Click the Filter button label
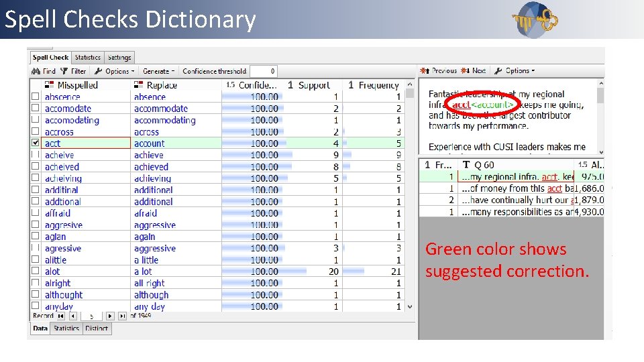Image resolution: width=644 pixels, height=362 pixels. point(78,71)
